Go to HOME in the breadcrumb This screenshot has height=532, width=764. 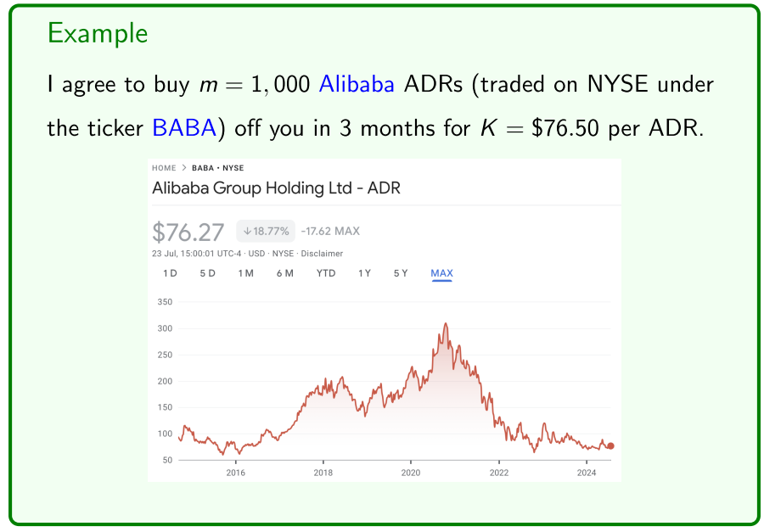coord(164,168)
